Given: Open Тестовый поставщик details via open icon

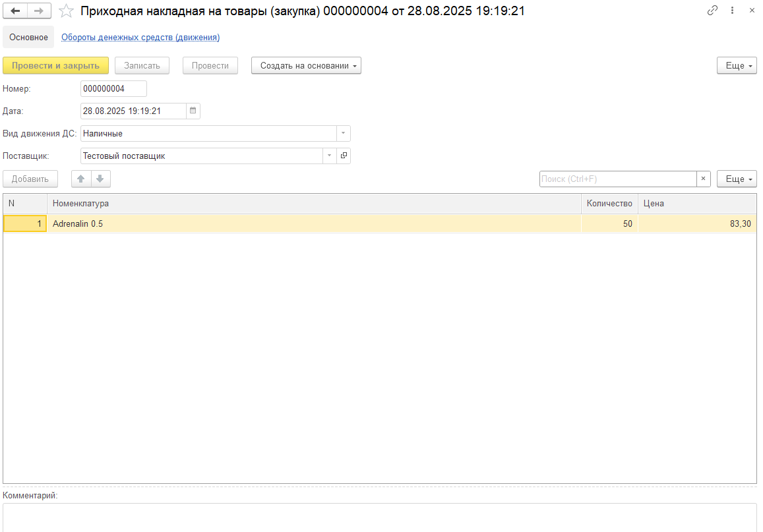Looking at the screenshot, I should tap(344, 156).
